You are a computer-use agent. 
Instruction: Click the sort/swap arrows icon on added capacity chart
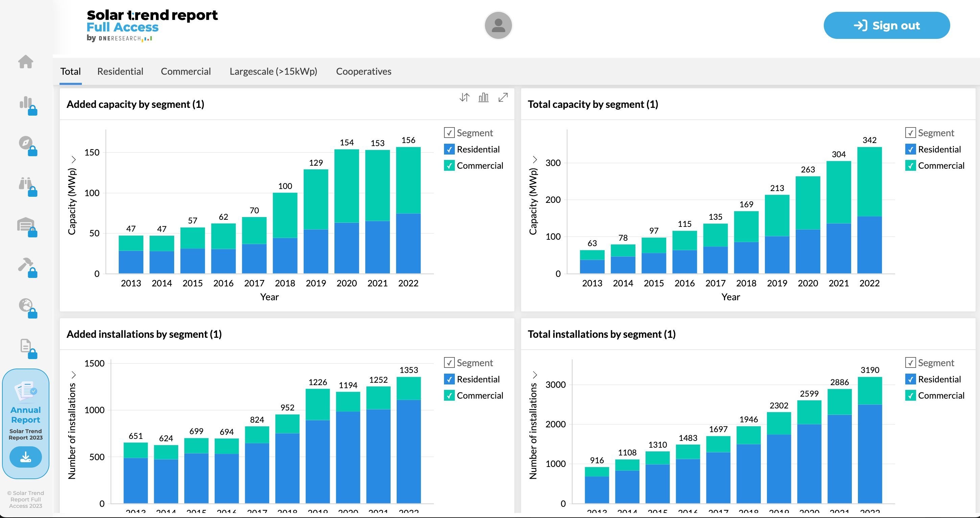coord(464,98)
